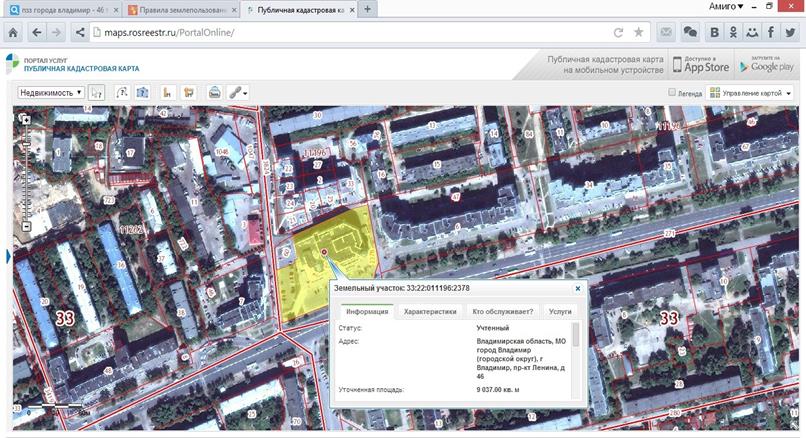Click the 'Утвержденный' status value
Screen dimensions: 806x438
point(492,328)
